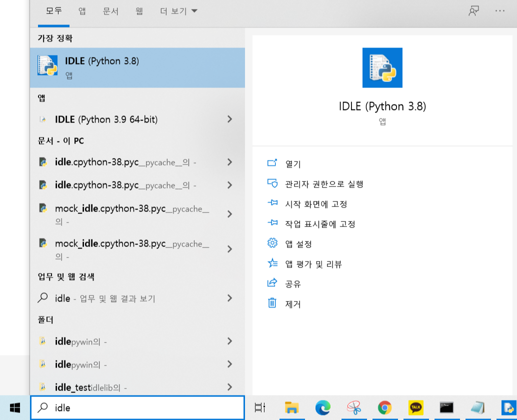Choose 공유 option

pyautogui.click(x=293, y=284)
